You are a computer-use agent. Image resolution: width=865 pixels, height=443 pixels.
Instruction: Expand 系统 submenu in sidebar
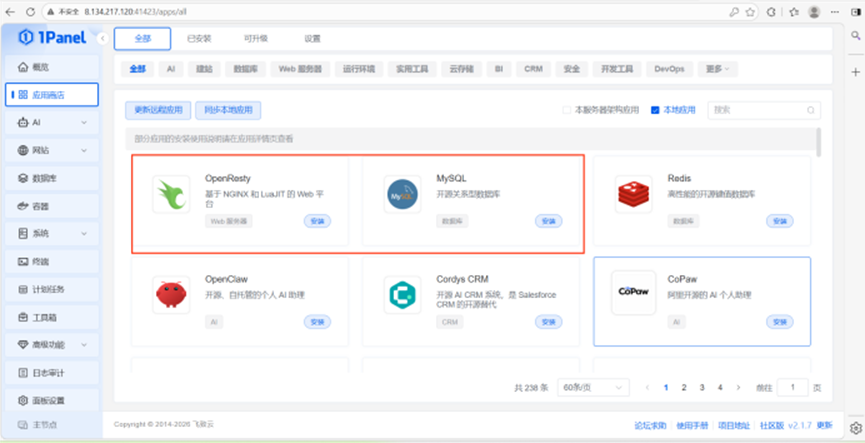[x=84, y=233]
